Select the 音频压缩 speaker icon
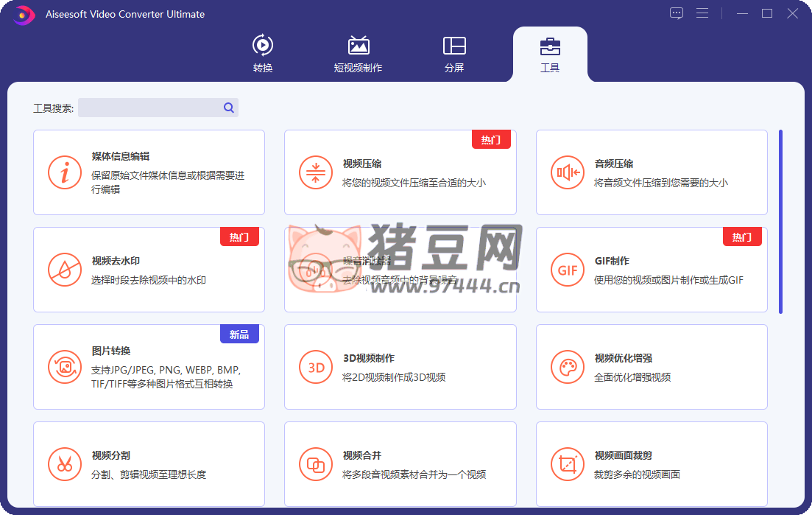 [568, 173]
